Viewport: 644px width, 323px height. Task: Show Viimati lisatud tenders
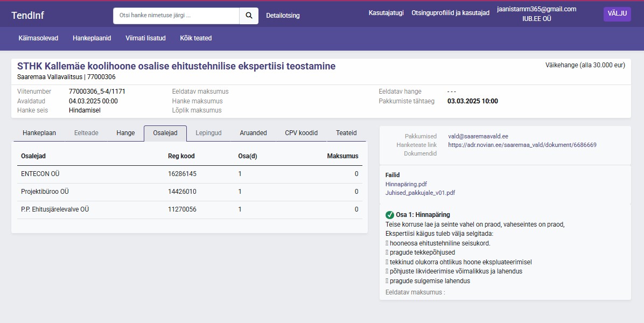145,38
